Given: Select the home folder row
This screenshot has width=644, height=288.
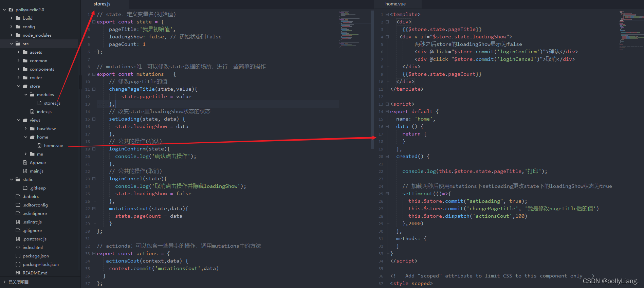Looking at the screenshot, I should [39, 137].
